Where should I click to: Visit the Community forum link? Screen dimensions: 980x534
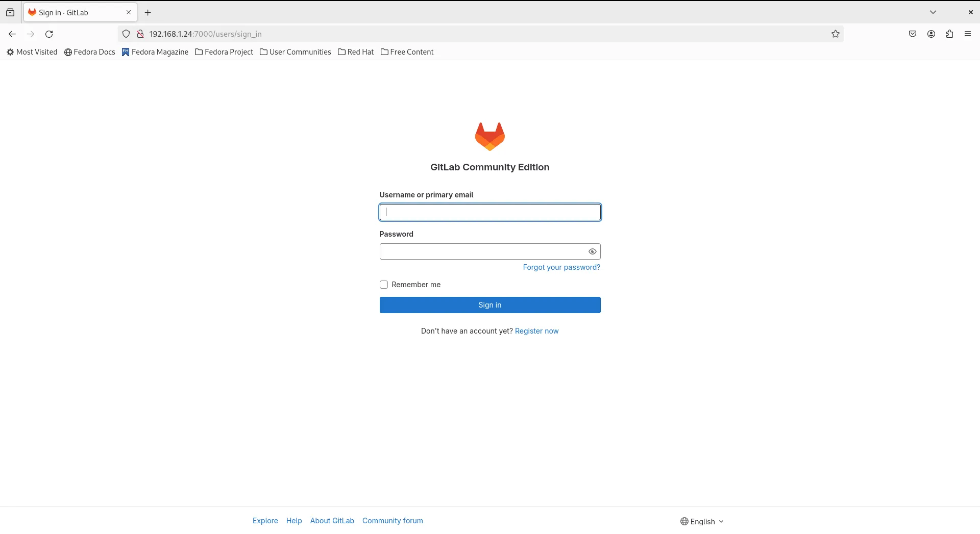pyautogui.click(x=393, y=521)
